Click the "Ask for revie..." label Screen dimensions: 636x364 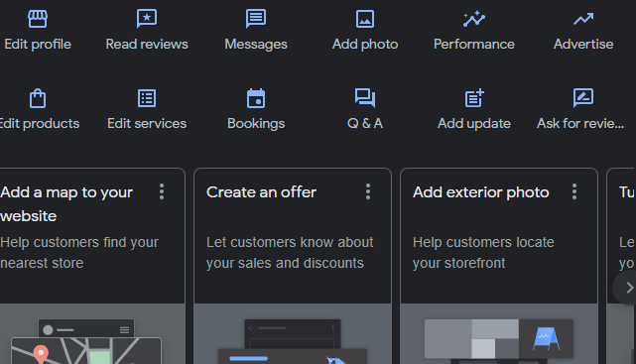(x=580, y=124)
